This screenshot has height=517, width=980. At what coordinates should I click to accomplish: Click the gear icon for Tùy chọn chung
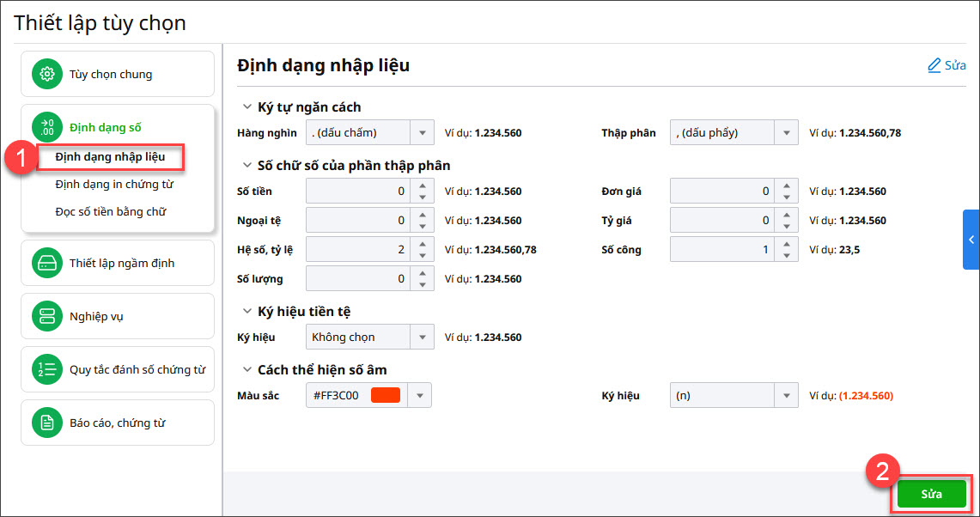click(x=47, y=74)
